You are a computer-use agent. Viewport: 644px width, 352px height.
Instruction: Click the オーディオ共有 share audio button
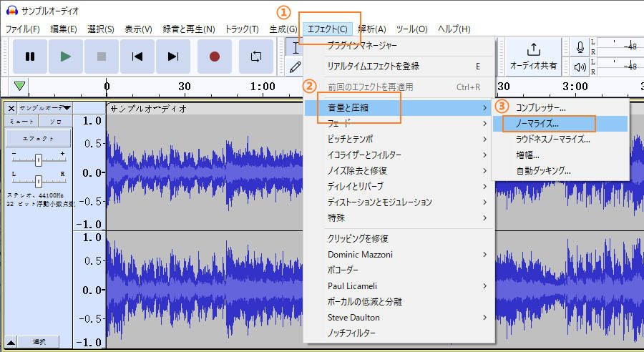(x=533, y=57)
